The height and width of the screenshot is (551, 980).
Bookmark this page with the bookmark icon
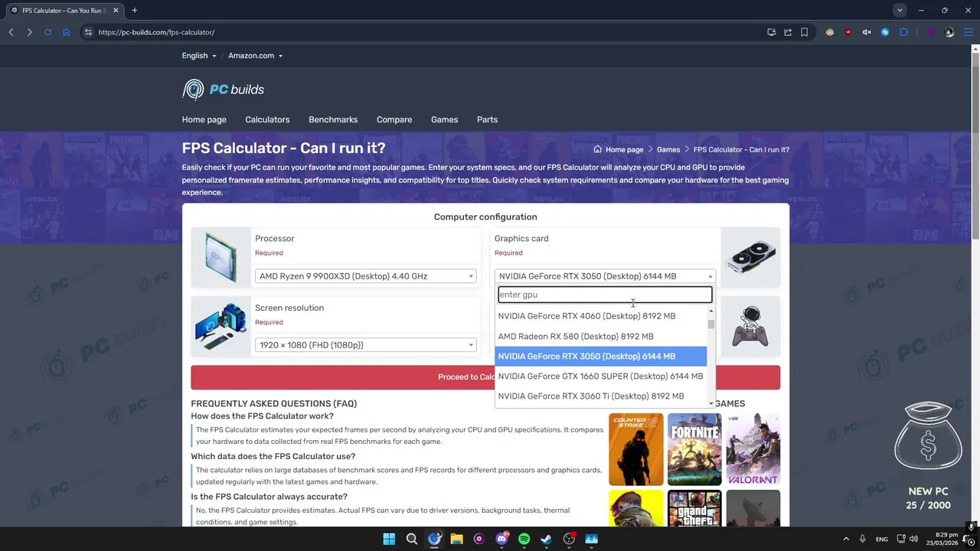pos(804,32)
